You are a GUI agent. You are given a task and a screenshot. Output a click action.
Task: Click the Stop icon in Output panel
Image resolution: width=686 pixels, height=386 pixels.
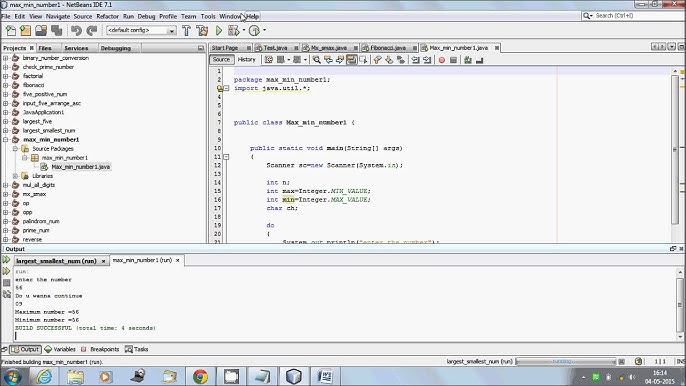[6, 283]
